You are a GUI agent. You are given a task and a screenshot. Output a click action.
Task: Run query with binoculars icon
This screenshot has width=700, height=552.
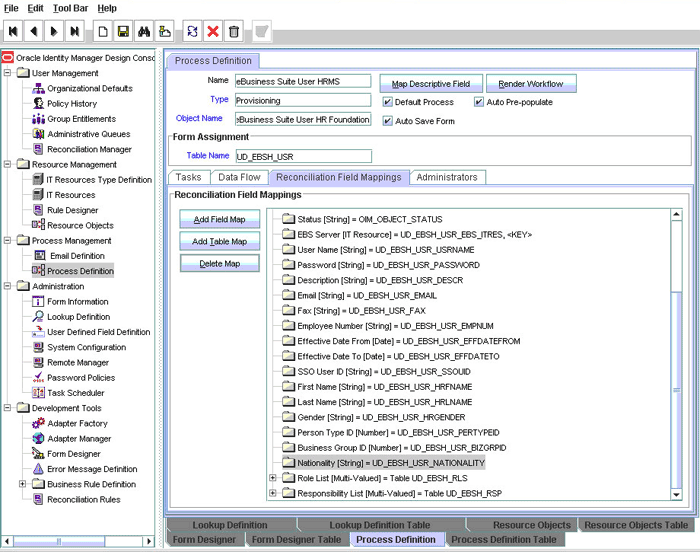[144, 31]
